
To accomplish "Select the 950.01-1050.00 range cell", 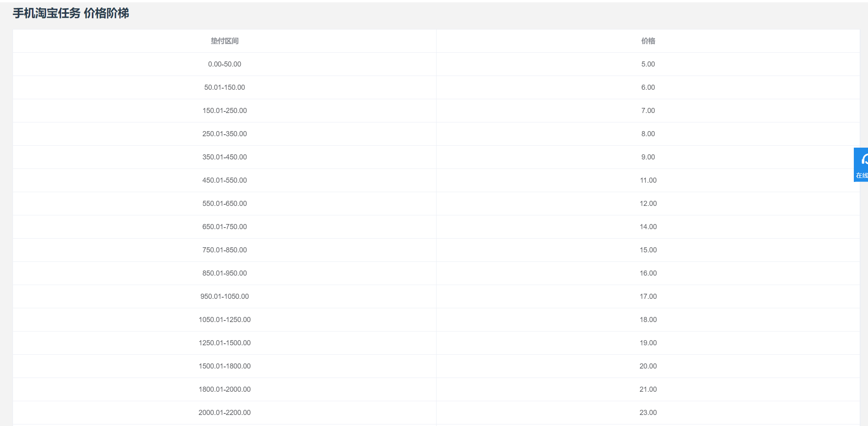I will 225,296.
